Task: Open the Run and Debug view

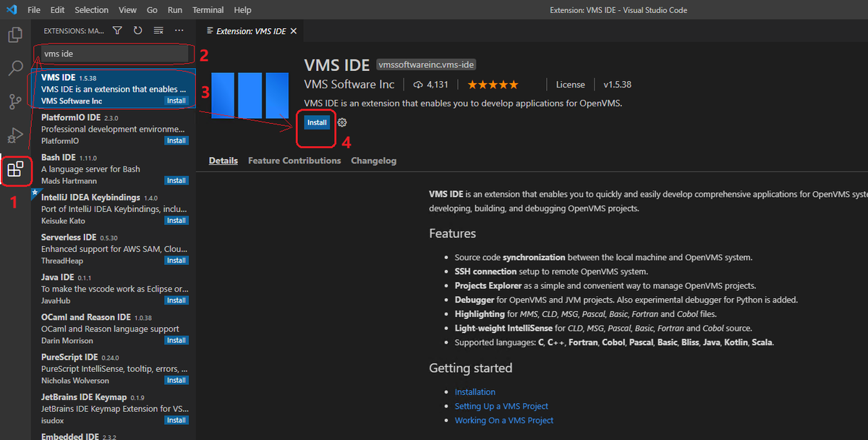Action: [x=14, y=135]
